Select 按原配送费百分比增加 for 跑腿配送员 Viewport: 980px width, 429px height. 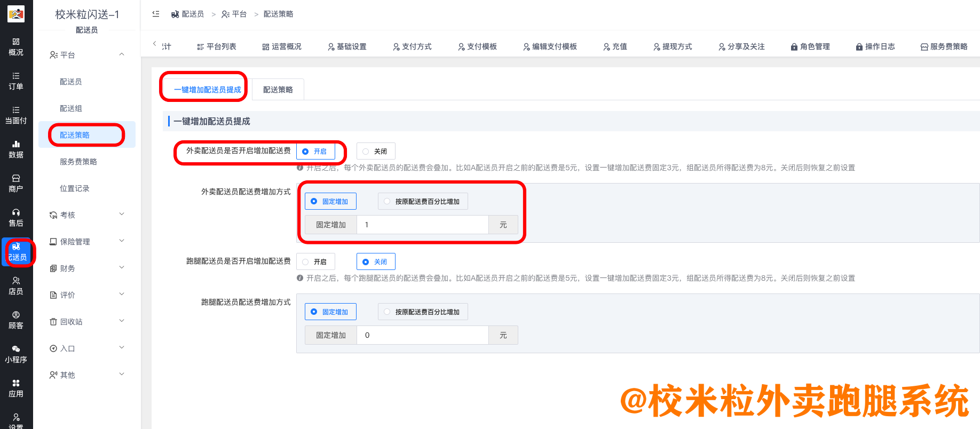(423, 312)
